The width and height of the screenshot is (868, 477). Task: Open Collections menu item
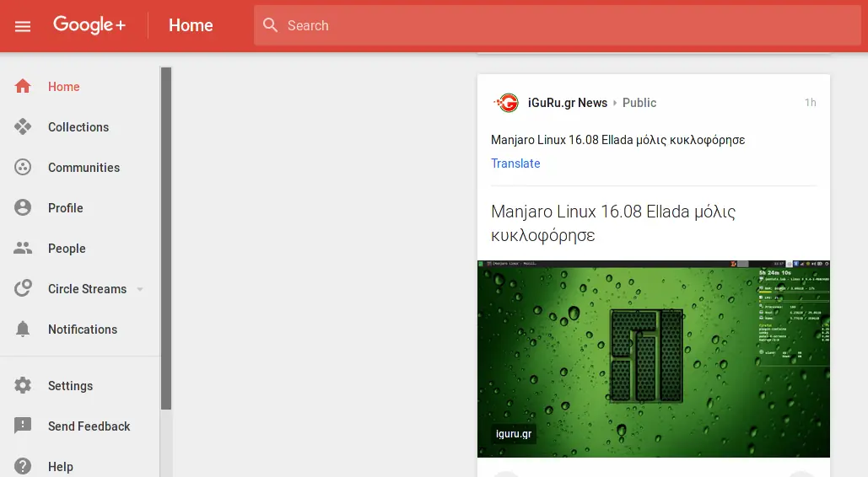(x=80, y=126)
